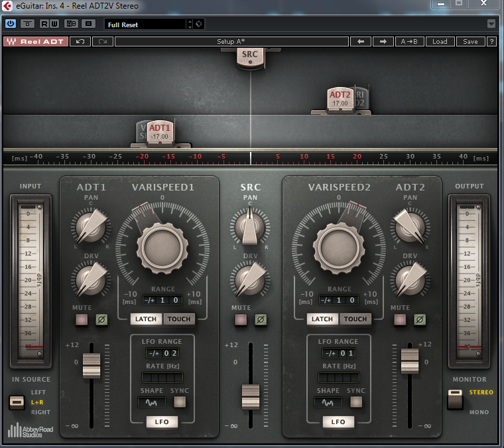
Task: Click the Waves undo arrow icon
Action: 80,41
